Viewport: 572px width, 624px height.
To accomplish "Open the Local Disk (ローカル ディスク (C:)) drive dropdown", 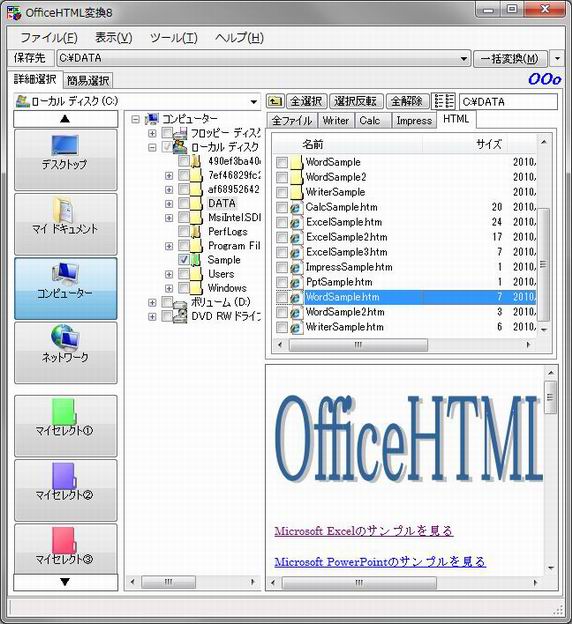I will [x=254, y=102].
